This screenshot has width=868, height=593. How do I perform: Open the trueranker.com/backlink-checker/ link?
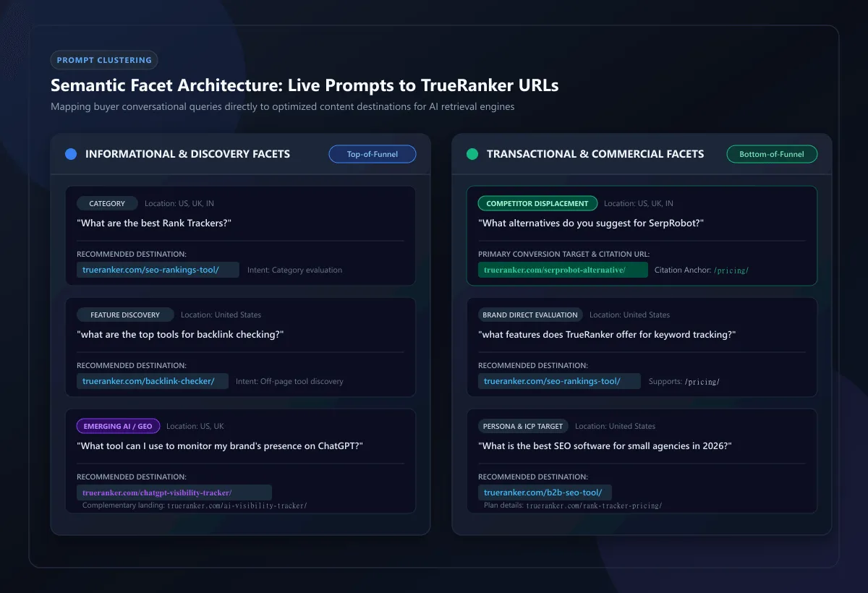(x=153, y=381)
